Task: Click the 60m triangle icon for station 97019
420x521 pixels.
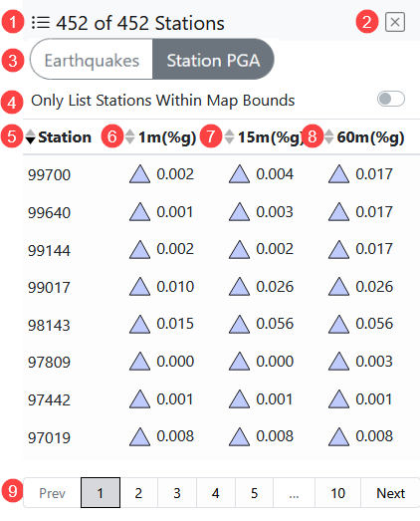Action: pos(338,436)
